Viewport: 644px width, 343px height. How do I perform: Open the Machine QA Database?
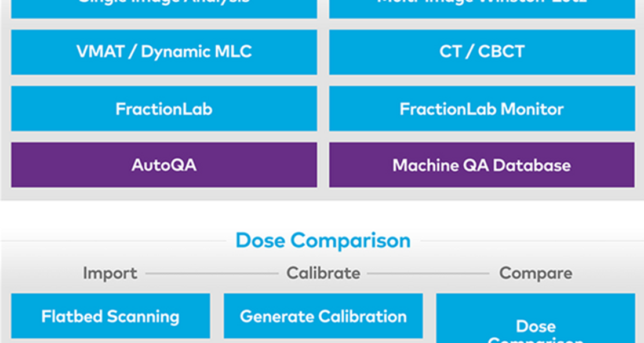click(482, 165)
